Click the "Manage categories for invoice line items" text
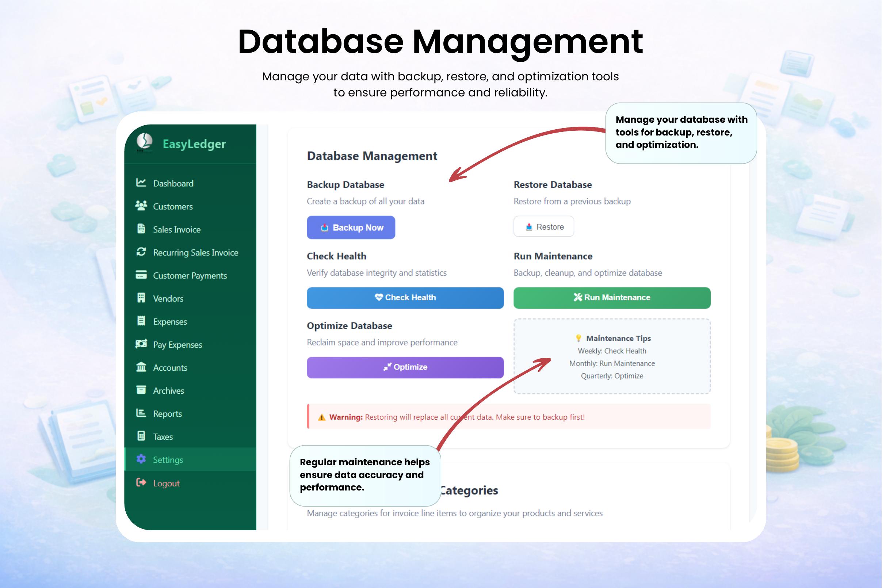The height and width of the screenshot is (588, 882). point(455,513)
